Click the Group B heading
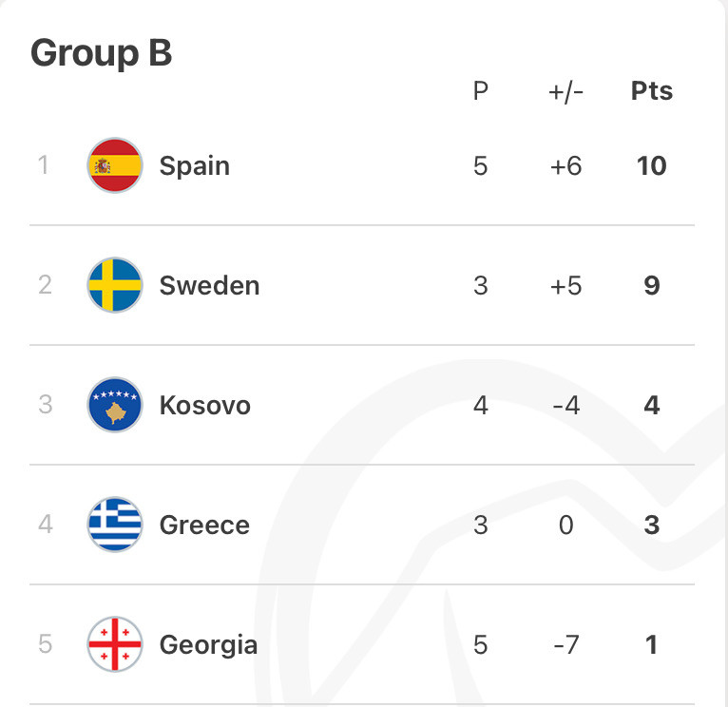This screenshot has width=728, height=707. tap(101, 54)
